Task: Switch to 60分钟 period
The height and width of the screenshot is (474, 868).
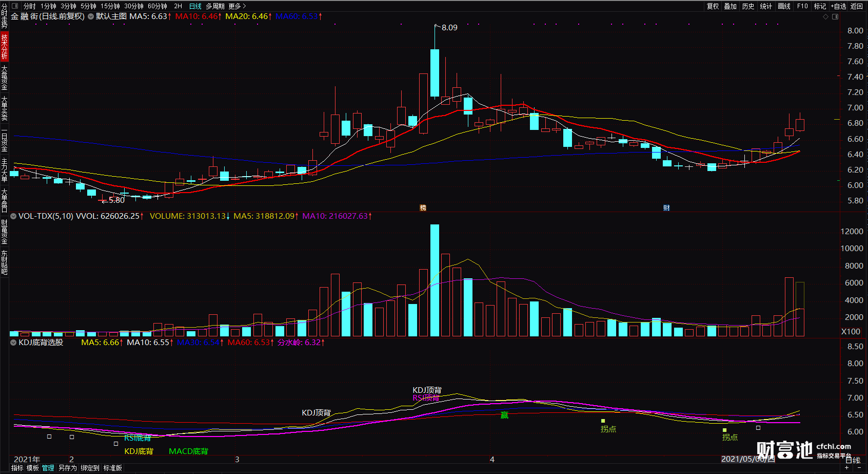Action: [157, 6]
